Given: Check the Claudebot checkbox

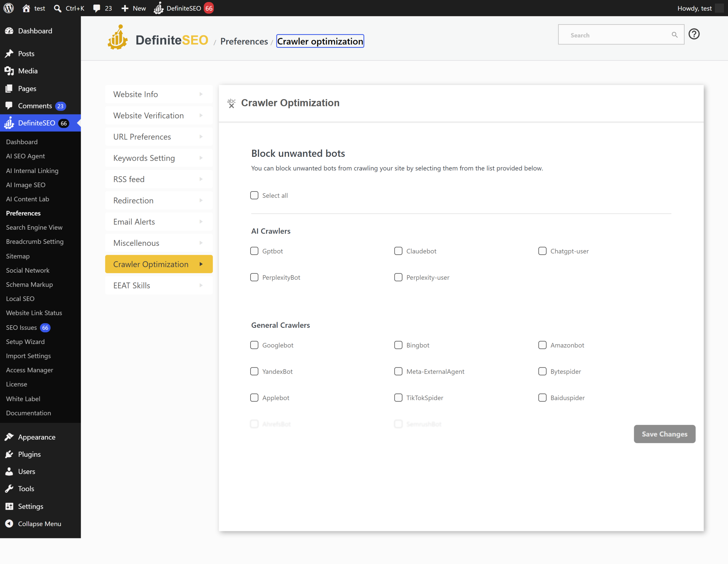Looking at the screenshot, I should [398, 251].
